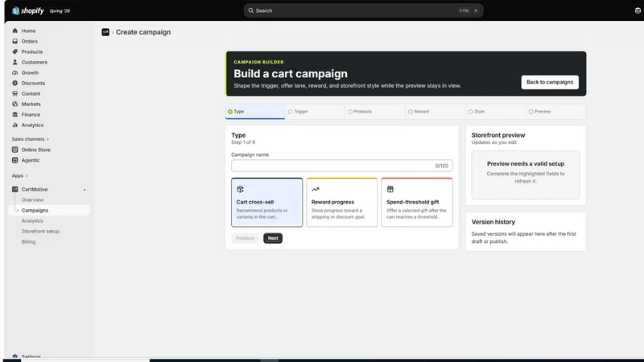
Task: Pick the Spend-threshold gift campaign type
Action: (x=417, y=203)
